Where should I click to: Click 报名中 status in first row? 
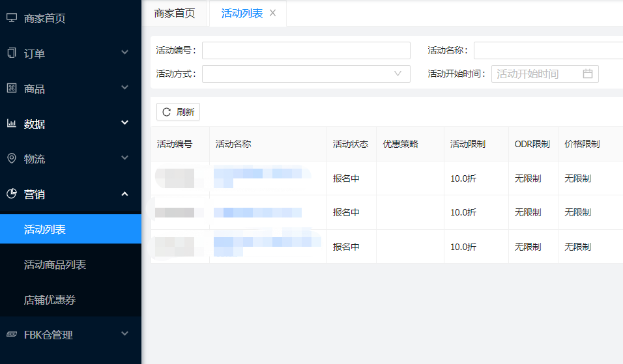346,178
